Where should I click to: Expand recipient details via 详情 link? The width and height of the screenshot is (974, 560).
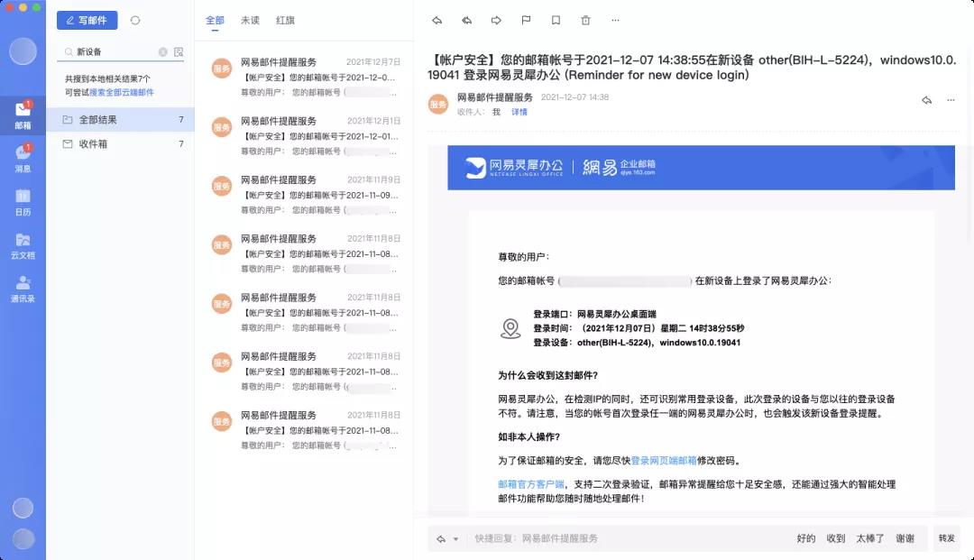[x=519, y=113]
